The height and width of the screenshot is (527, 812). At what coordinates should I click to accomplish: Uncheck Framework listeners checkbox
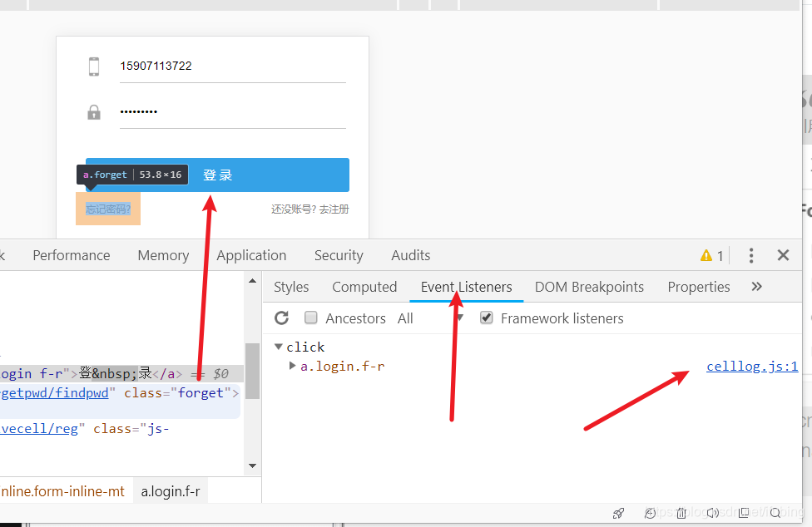point(486,318)
